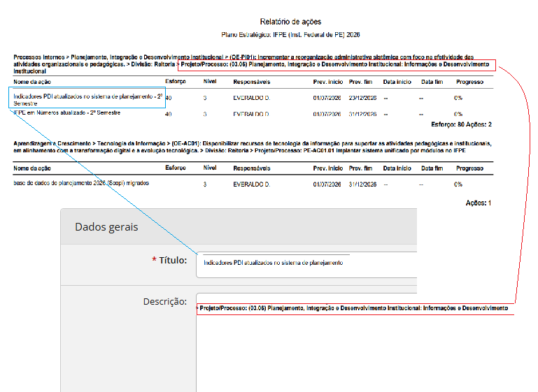Click 'Responsáveis' header in first table

coord(251,82)
